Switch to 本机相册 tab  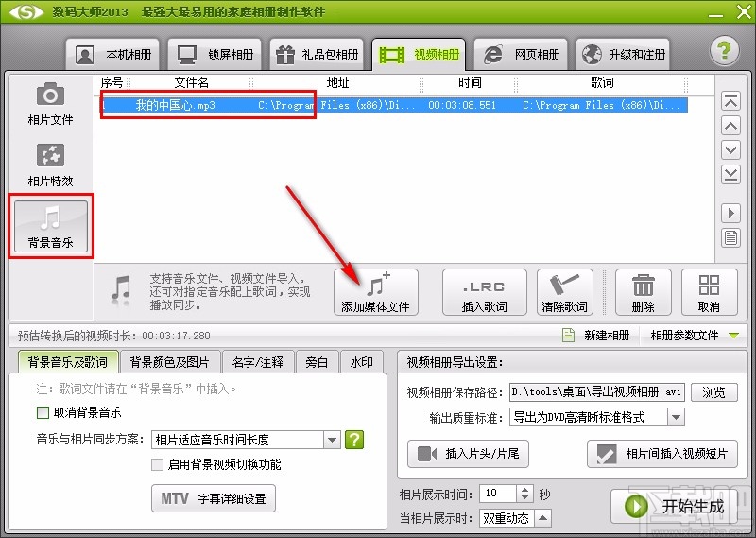[x=112, y=54]
